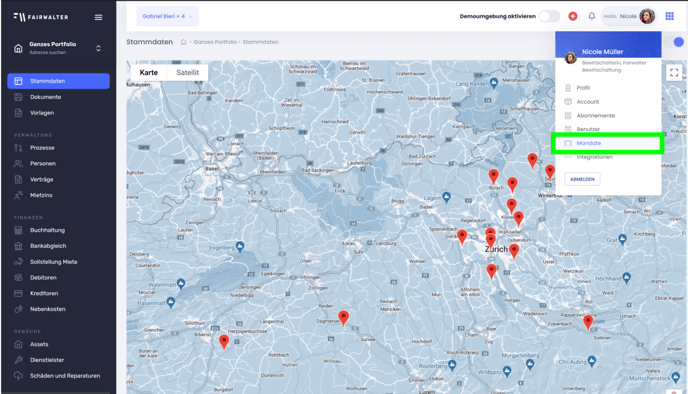Open the Ganzes Portfolio selector
Image resolution: width=688 pixels, height=394 pixels.
57,48
